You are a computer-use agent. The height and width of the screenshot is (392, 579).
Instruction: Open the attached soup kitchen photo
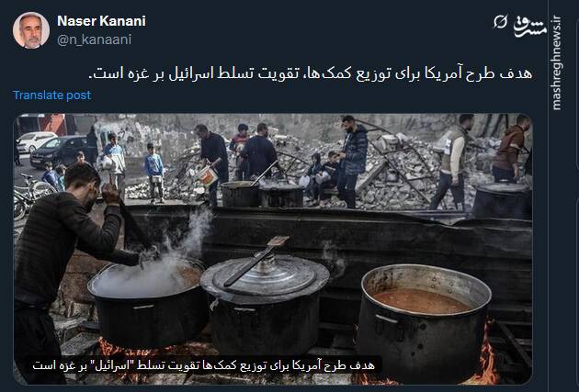273,249
